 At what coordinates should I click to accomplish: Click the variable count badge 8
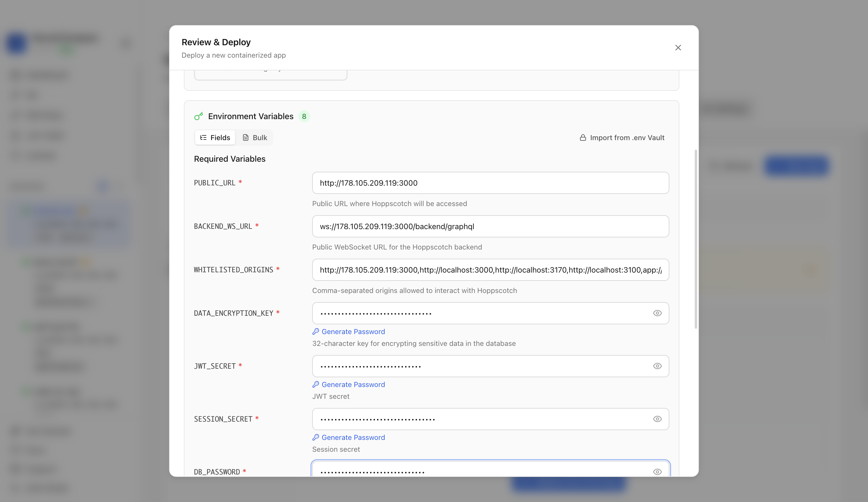click(x=304, y=116)
